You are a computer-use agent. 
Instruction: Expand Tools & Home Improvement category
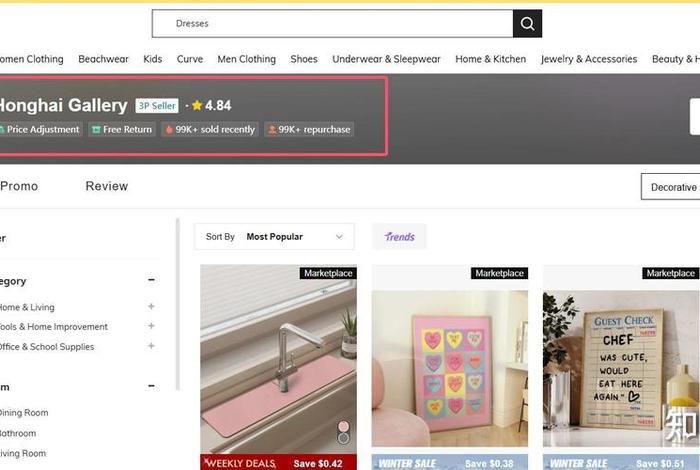tap(151, 326)
